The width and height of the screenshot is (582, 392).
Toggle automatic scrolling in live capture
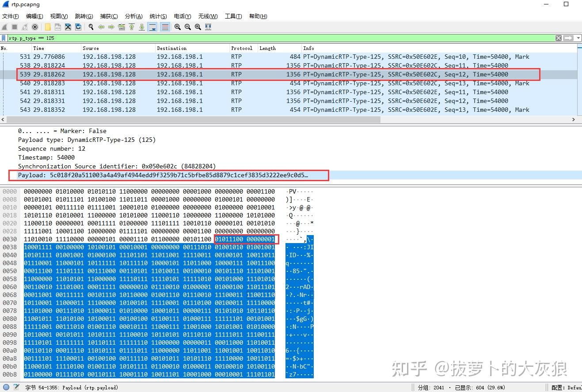point(152,27)
